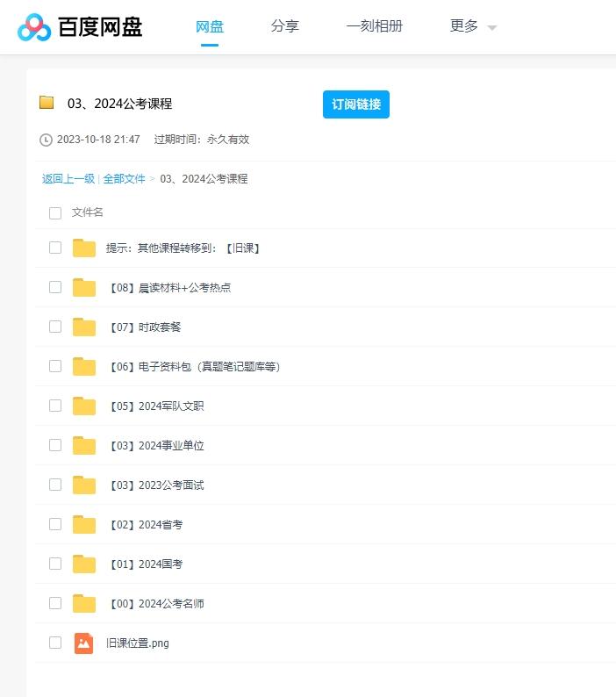
Task: Check the box for 【03】2024事业单位
Action: (x=55, y=445)
